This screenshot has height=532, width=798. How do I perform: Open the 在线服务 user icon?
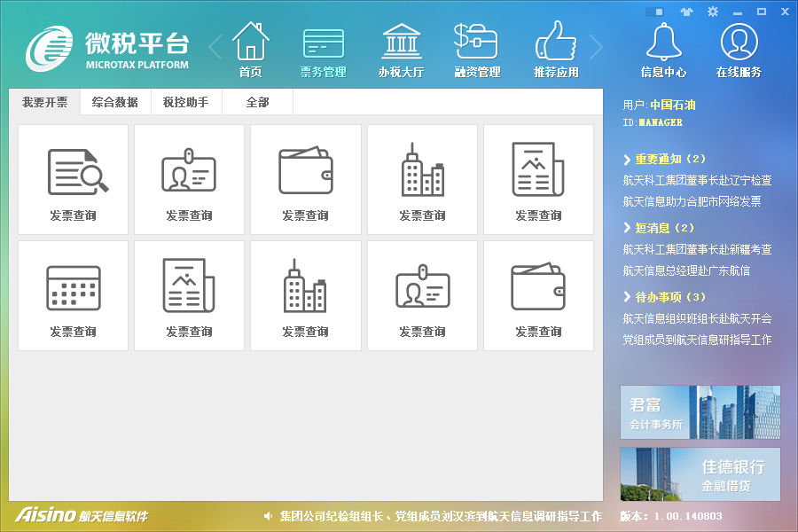tap(739, 50)
